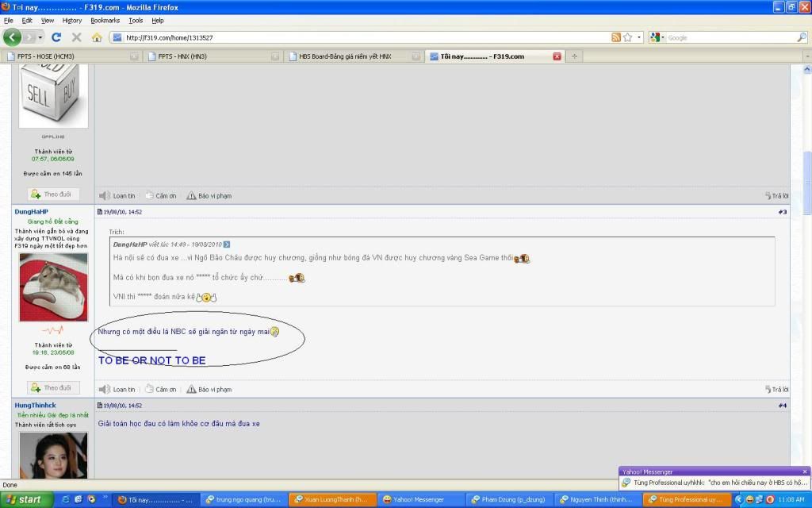
Task: Click 'Loan tin' speaker icon in post #3
Action: point(105,389)
